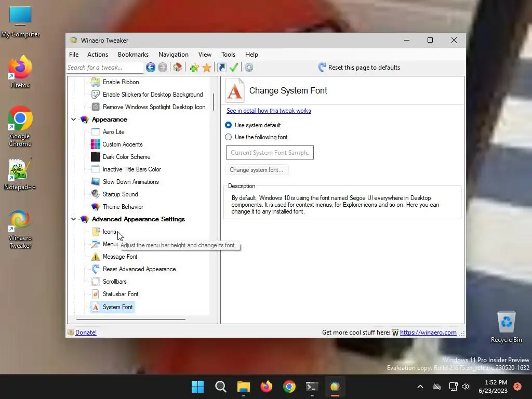
Task: Click the Statusbar Font icon
Action: 96,294
